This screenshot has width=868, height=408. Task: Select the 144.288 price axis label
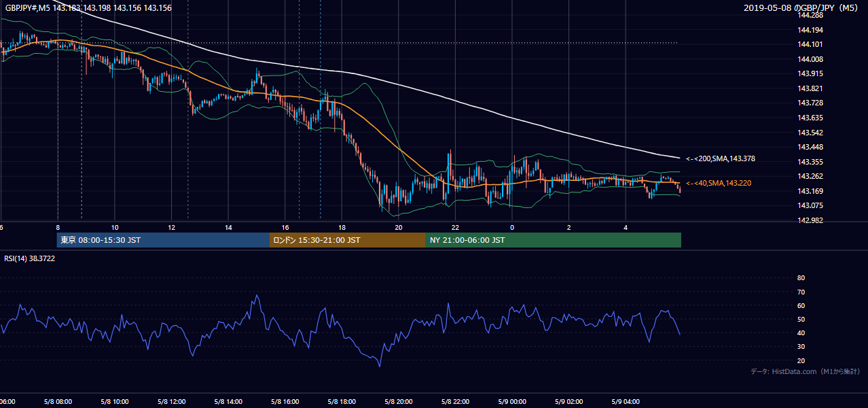810,16
